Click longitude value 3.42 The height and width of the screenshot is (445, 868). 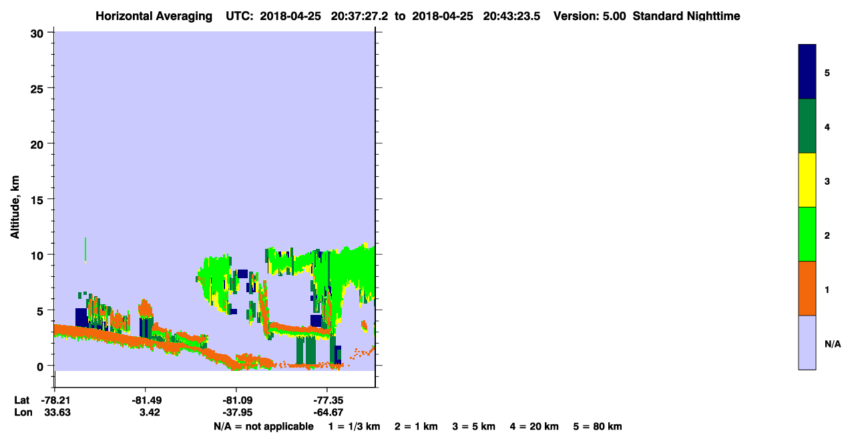click(x=150, y=412)
